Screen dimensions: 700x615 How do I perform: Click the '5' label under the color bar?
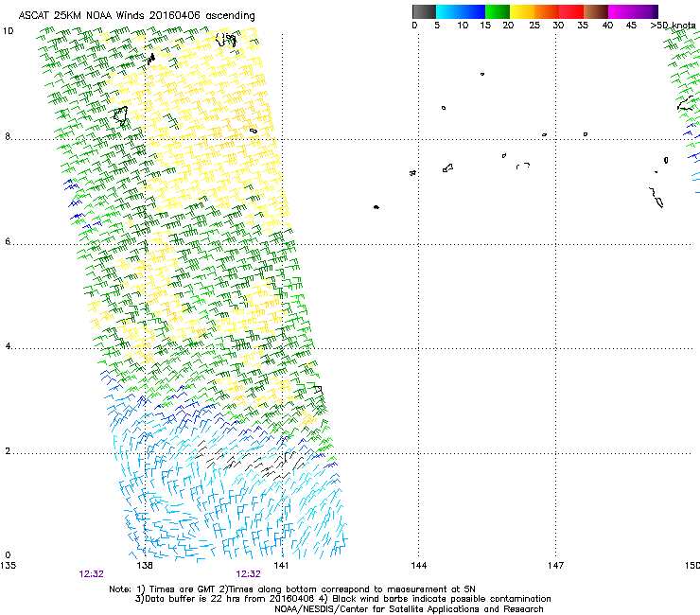tap(437, 26)
